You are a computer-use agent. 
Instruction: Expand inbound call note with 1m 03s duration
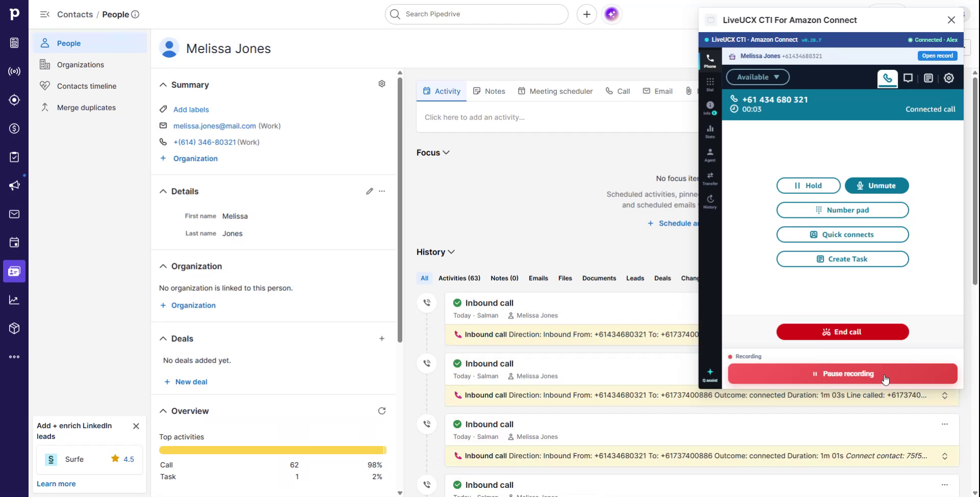click(x=945, y=395)
